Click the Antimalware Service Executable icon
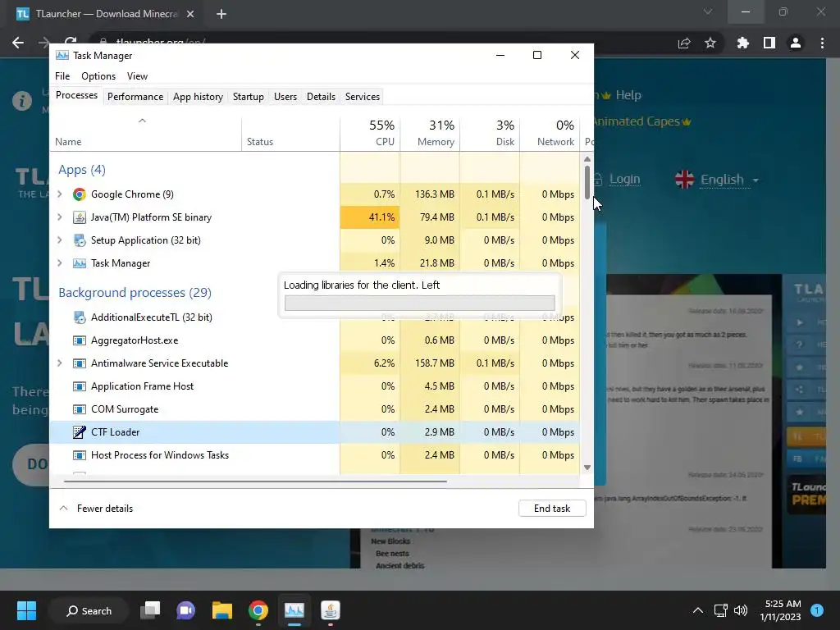Image resolution: width=840 pixels, height=630 pixels. 80,363
